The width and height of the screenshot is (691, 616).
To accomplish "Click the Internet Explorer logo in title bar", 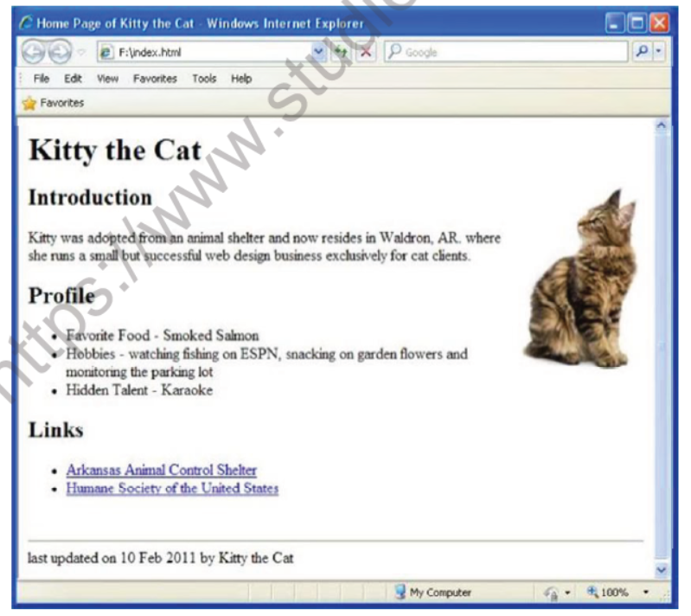I will (x=26, y=23).
